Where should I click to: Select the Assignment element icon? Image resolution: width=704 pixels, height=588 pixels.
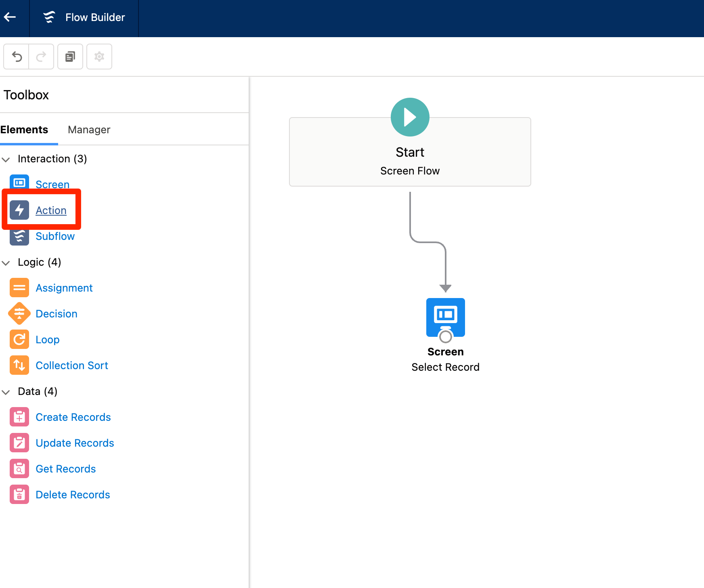click(x=19, y=288)
